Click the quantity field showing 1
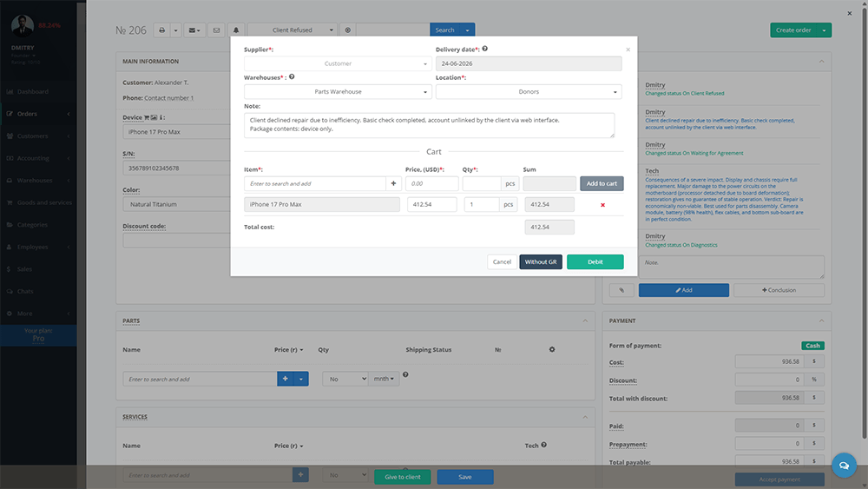The height and width of the screenshot is (489, 868). pos(482,204)
